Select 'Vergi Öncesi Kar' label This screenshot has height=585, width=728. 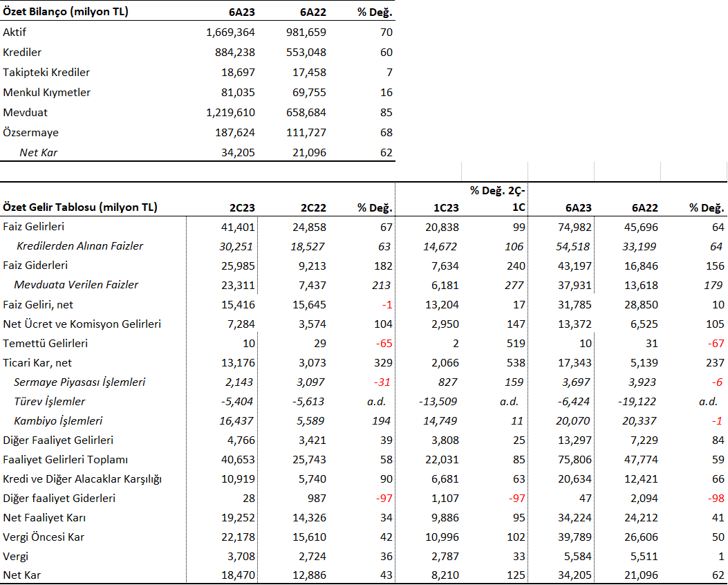pyautogui.click(x=44, y=537)
